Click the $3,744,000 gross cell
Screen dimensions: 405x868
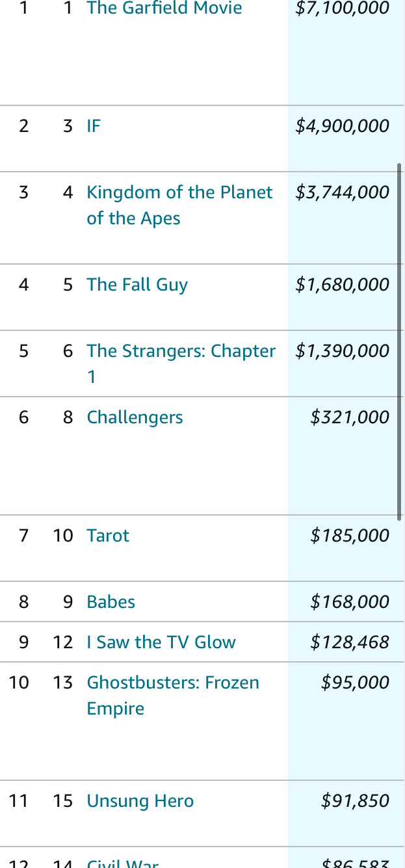(343, 192)
